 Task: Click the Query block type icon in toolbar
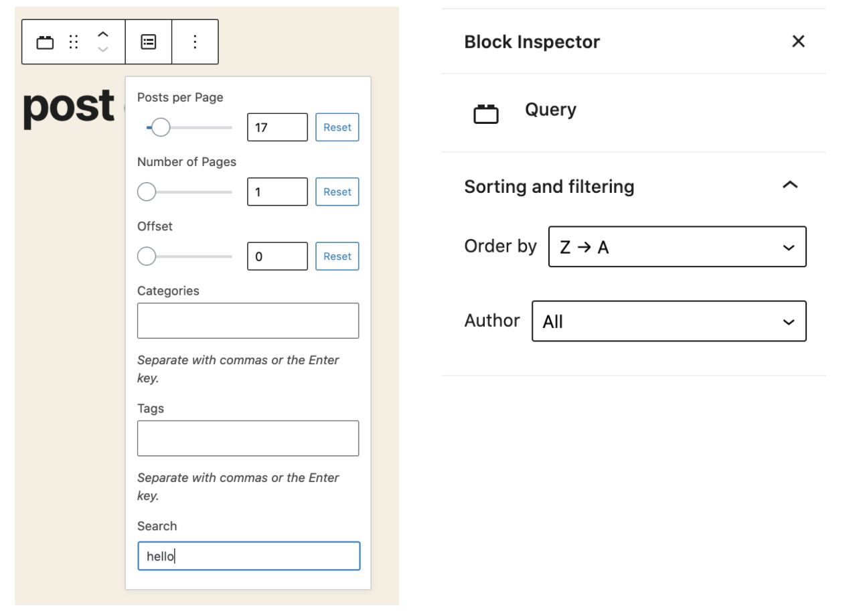point(45,42)
